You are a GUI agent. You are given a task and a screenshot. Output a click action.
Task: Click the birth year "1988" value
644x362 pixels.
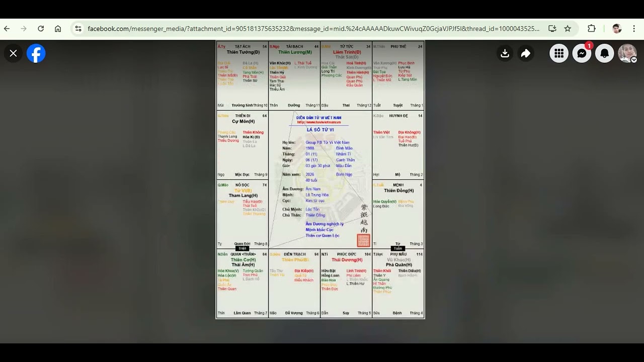point(310,148)
